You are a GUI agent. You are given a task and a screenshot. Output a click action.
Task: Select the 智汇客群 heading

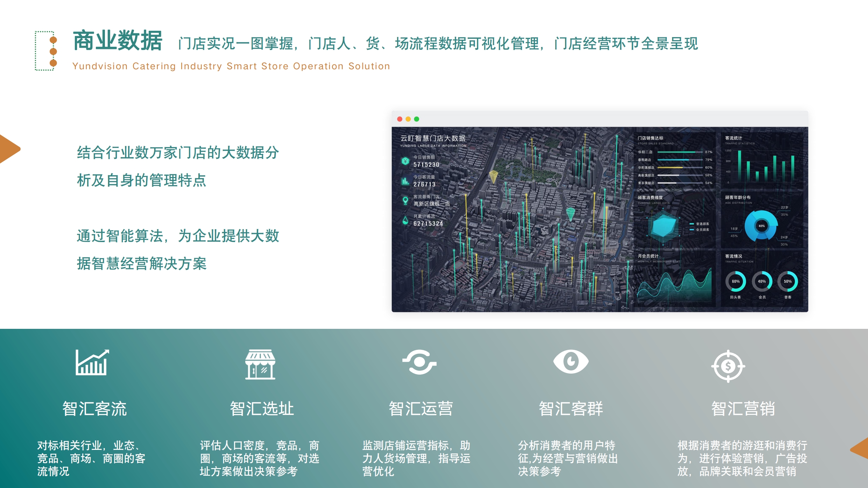571,408
